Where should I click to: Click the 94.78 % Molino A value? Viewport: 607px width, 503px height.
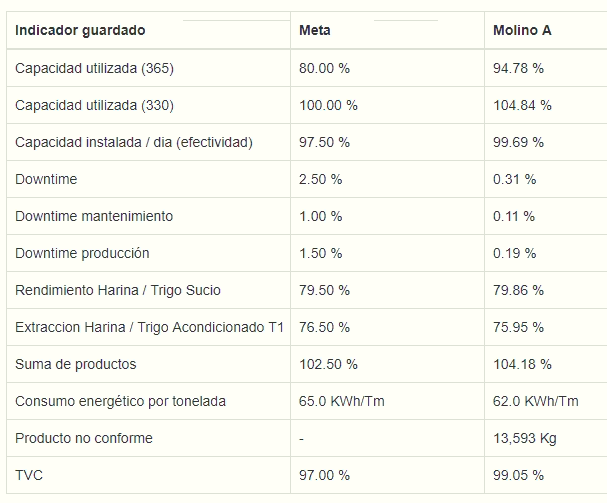518,68
